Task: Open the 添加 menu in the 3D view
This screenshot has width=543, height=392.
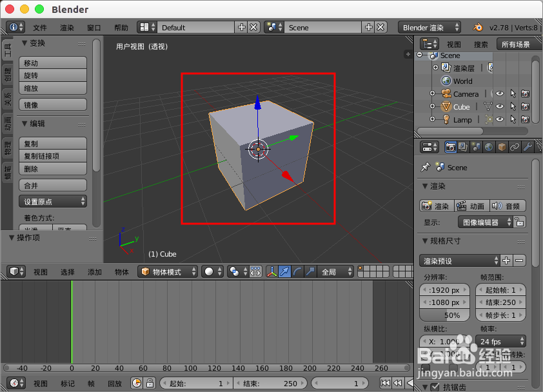Action: 95,272
